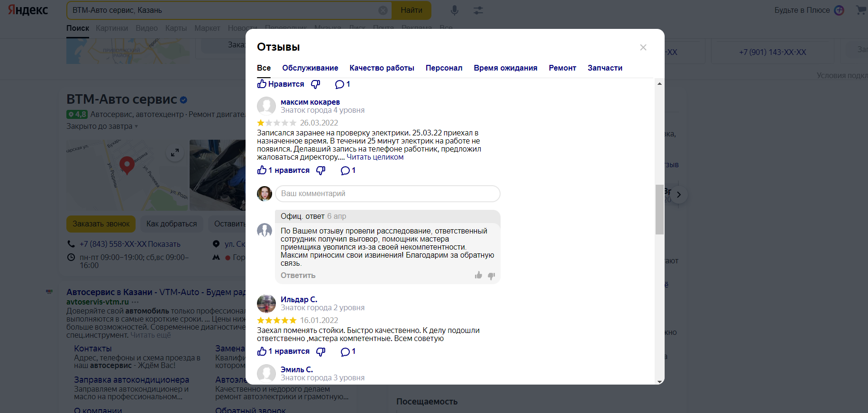Open the shopping cart icon
Screen dimensions: 868x413
coord(861,10)
